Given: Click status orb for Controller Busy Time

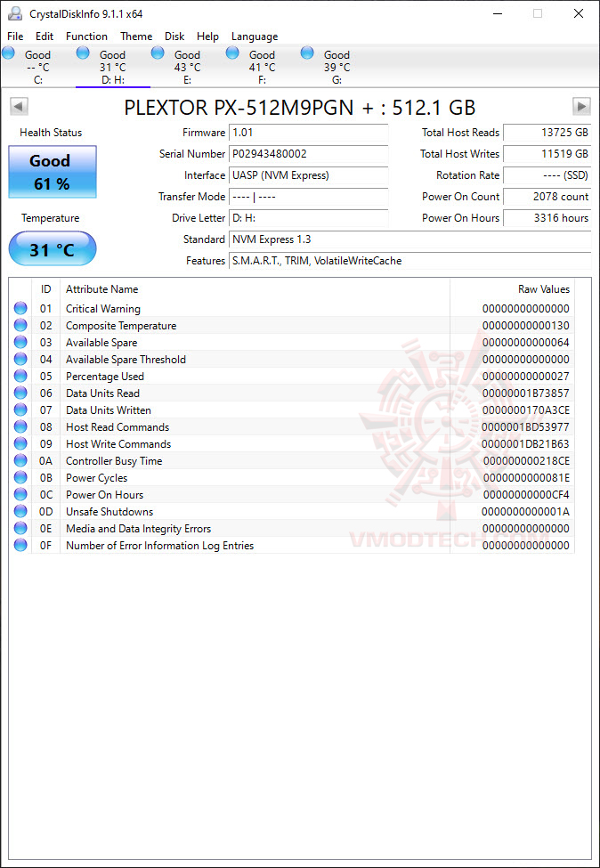Looking at the screenshot, I should (20, 460).
